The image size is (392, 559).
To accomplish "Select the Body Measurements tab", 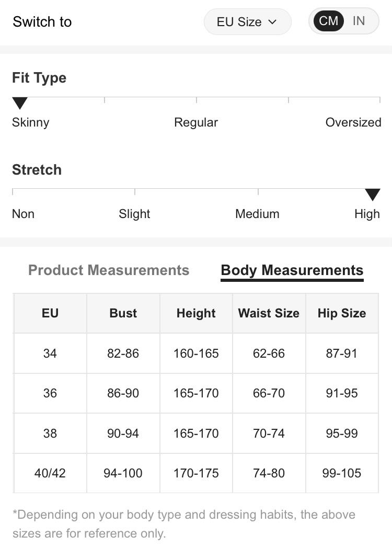I will click(x=292, y=270).
